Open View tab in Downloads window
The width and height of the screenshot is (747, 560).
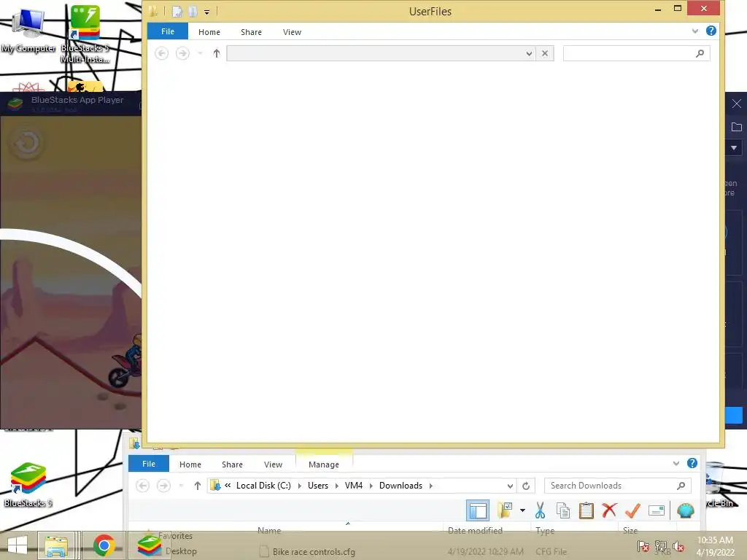click(x=273, y=464)
